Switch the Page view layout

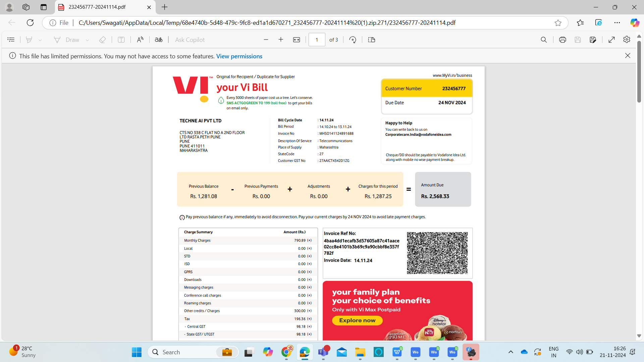pyautogui.click(x=372, y=40)
